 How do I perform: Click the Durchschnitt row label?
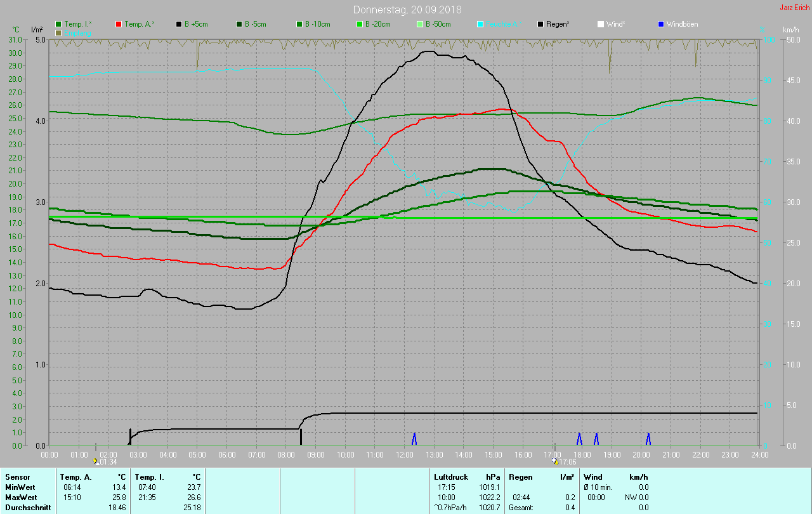28,507
